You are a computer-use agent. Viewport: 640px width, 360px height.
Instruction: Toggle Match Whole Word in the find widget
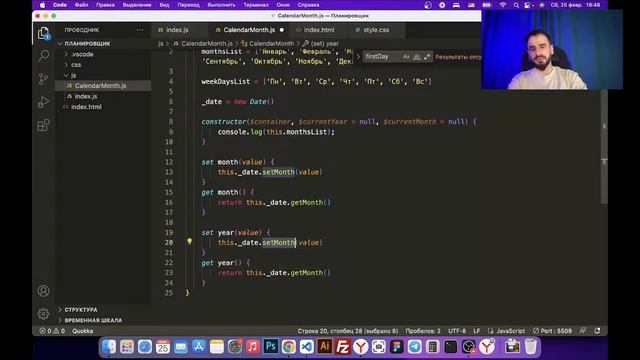[416, 57]
